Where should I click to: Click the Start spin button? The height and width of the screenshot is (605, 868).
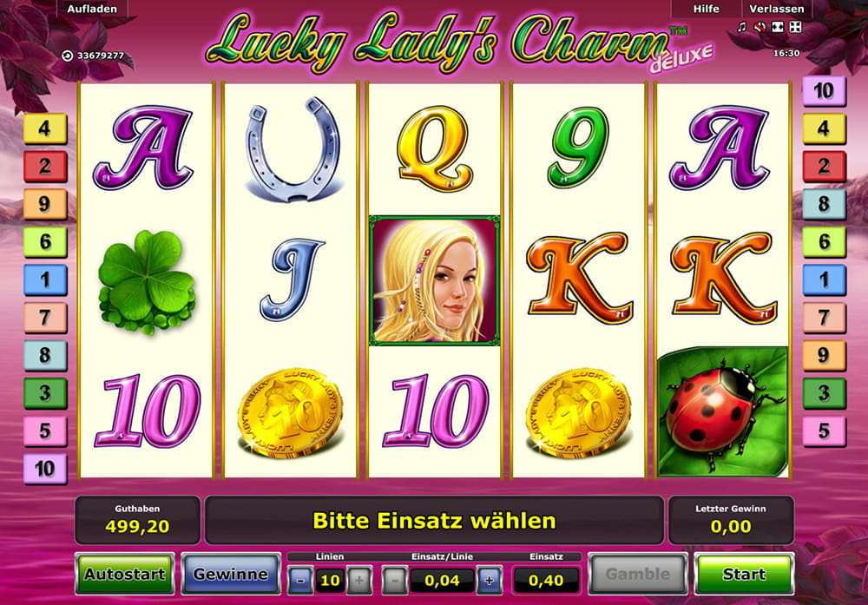click(744, 574)
